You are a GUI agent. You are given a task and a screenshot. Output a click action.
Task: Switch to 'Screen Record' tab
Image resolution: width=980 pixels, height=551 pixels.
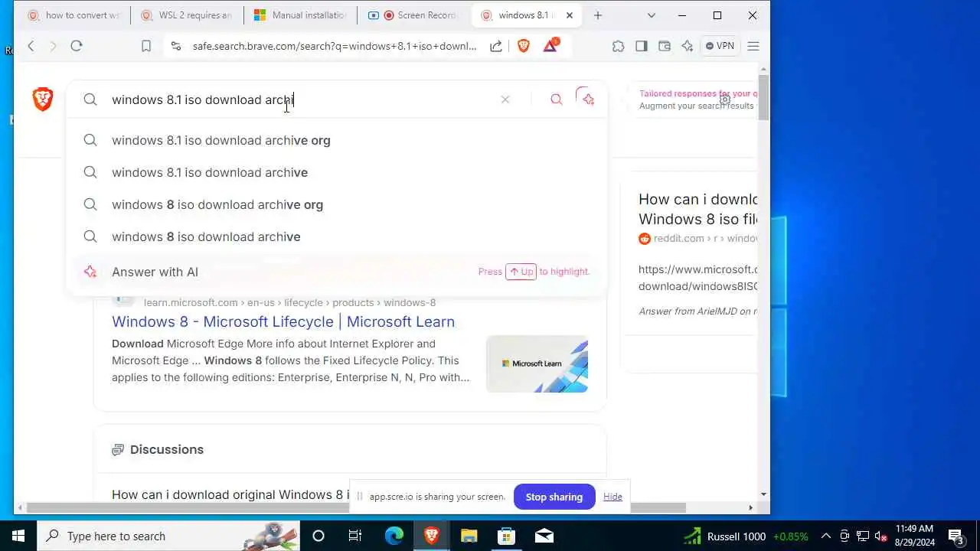[413, 15]
